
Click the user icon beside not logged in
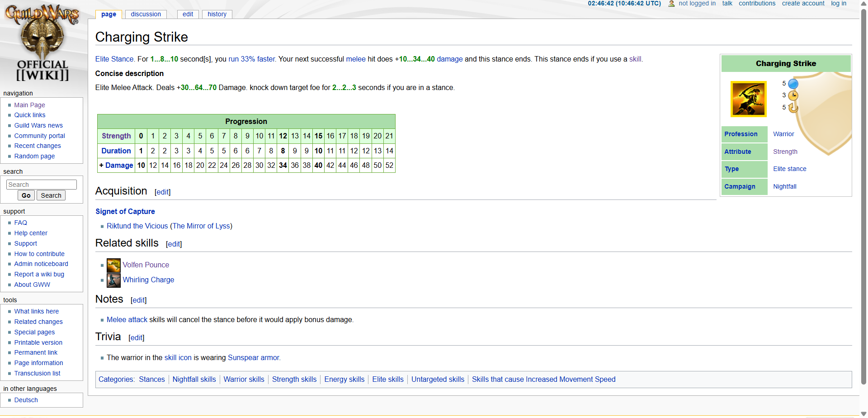pyautogui.click(x=671, y=4)
